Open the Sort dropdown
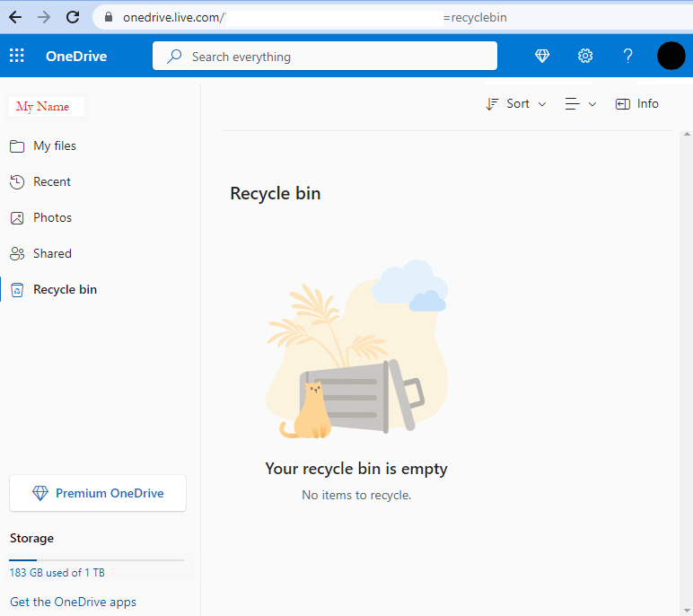This screenshot has height=616, width=693. pyautogui.click(x=516, y=104)
